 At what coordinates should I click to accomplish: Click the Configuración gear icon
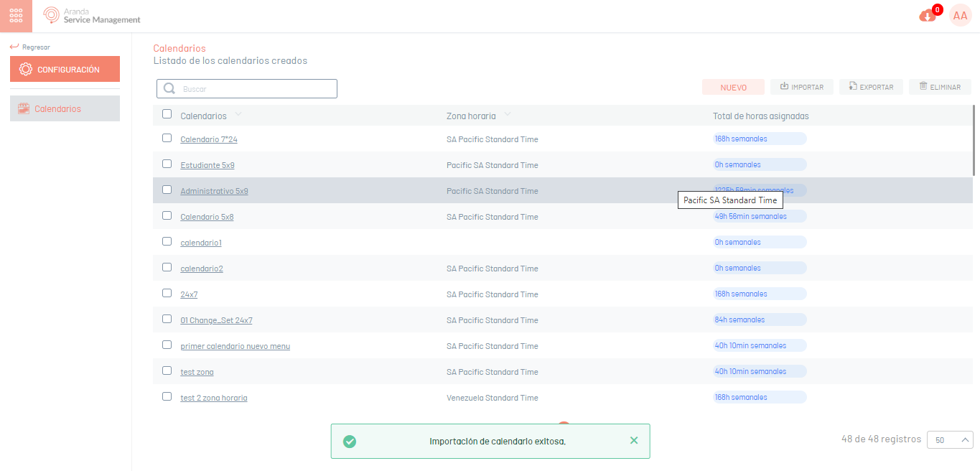point(26,70)
